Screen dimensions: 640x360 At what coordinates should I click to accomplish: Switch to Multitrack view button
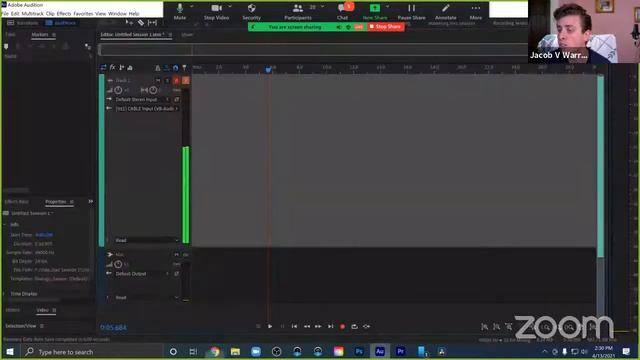click(x=61, y=23)
